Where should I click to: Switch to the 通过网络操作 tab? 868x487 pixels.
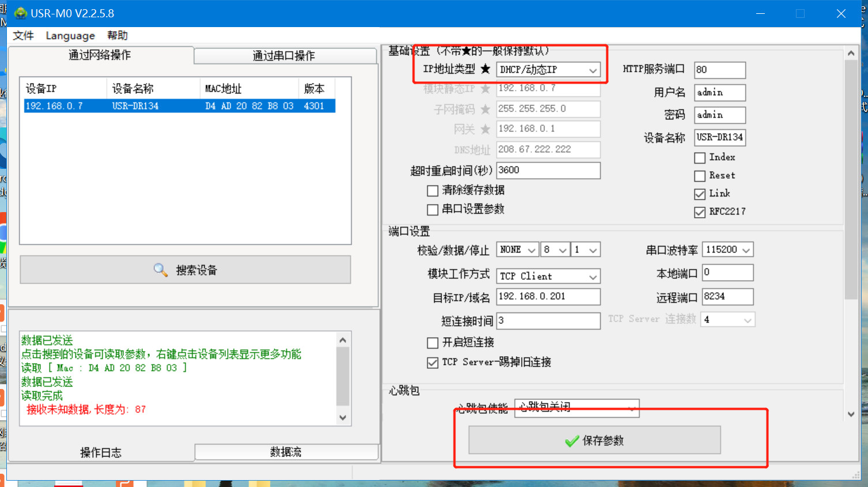[100, 55]
